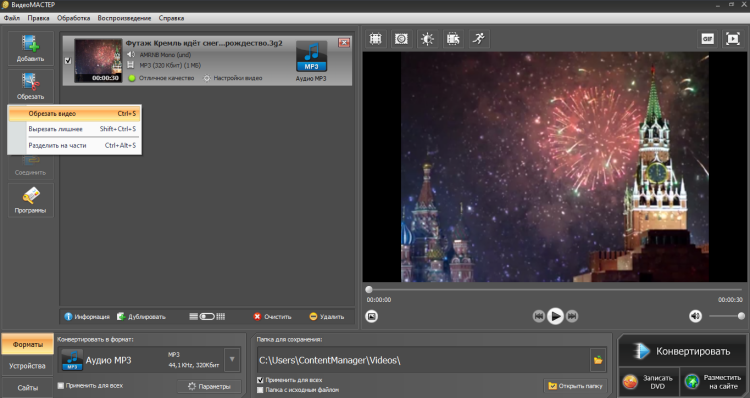The width and height of the screenshot is (750, 398).
Task: Open the Программы sidebar icon
Action: click(x=30, y=200)
